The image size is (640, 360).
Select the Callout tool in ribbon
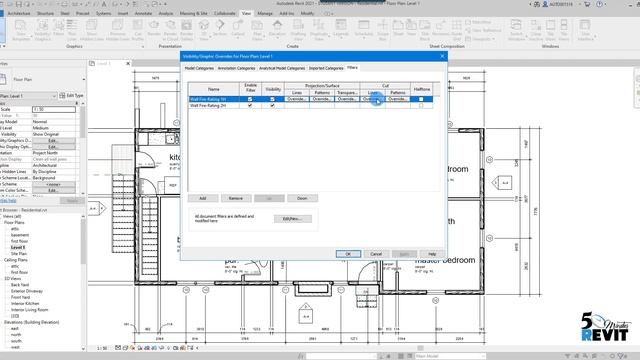point(238,29)
